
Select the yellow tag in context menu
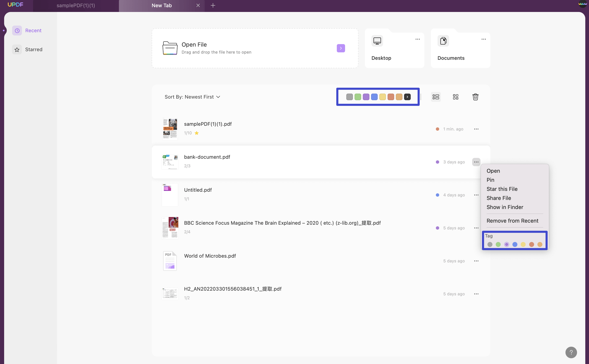[x=523, y=245]
